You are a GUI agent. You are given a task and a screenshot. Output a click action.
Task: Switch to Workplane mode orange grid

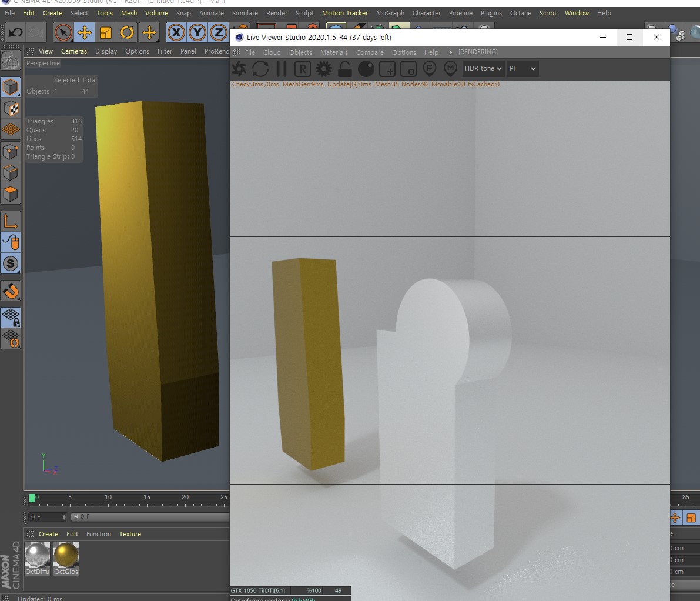(x=11, y=129)
